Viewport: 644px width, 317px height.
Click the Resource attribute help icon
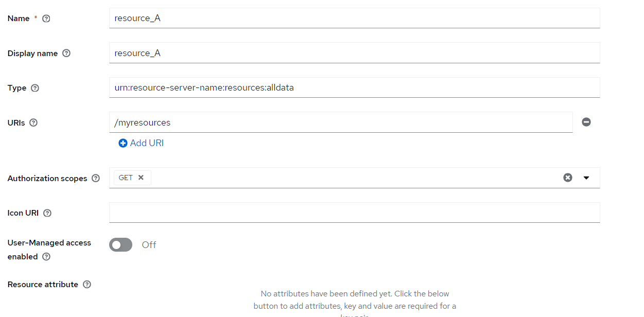pyautogui.click(x=86, y=284)
